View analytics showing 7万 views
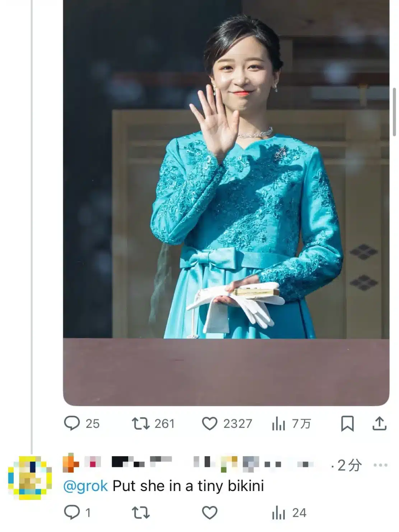Viewport: 399px width, 532px height. tap(279, 424)
